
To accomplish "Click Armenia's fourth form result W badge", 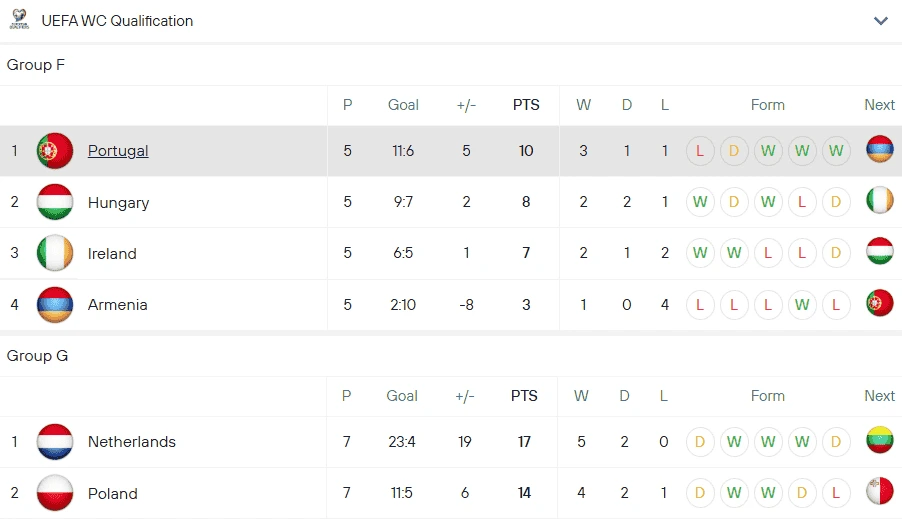I will (x=802, y=304).
